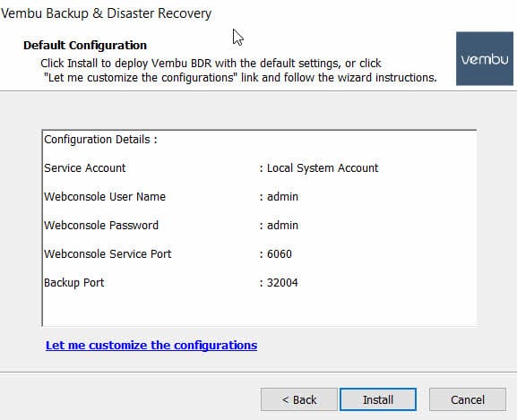Click the Vembu Backup & Disaster Recovery title
The height and width of the screenshot is (420, 517).
click(106, 13)
